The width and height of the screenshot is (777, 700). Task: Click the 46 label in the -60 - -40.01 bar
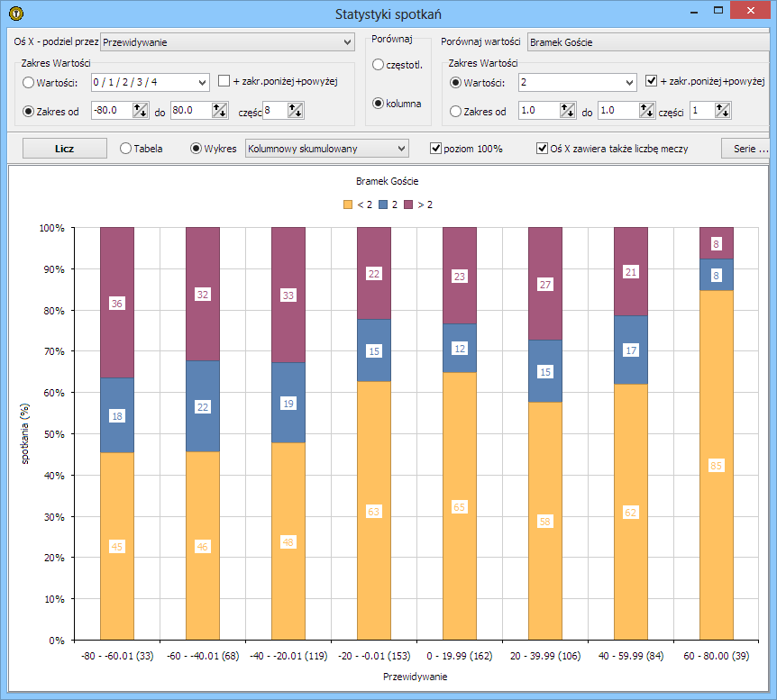pos(203,547)
